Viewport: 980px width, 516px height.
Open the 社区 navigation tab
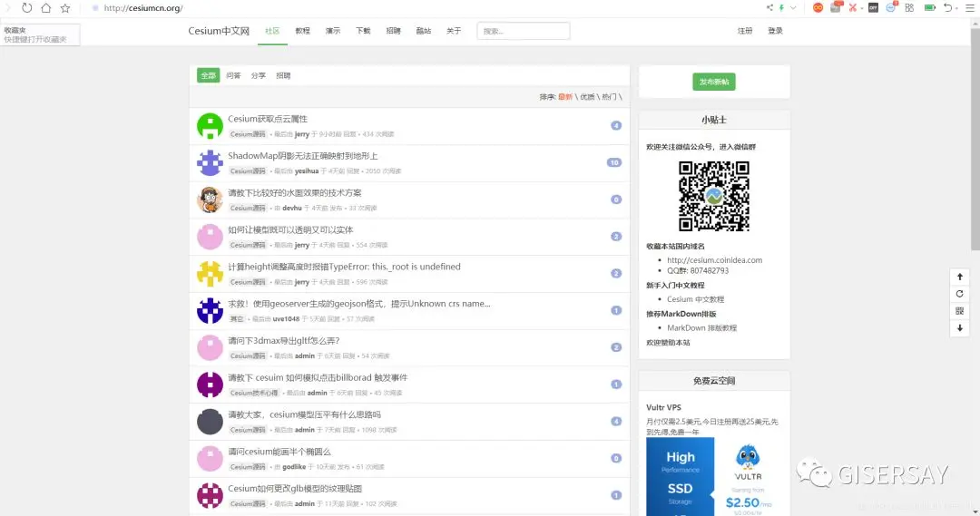[272, 31]
